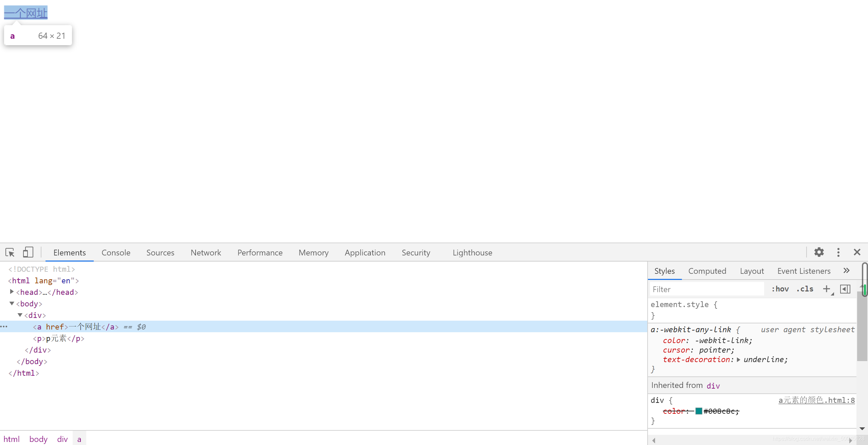The width and height of the screenshot is (868, 445).
Task: Select the Styles pane tab
Action: click(665, 271)
